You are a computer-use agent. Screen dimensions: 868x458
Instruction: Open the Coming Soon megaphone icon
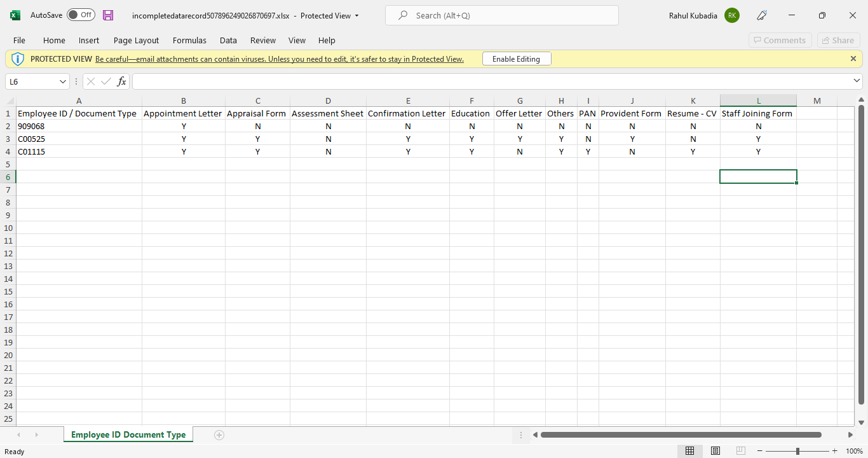coord(761,15)
